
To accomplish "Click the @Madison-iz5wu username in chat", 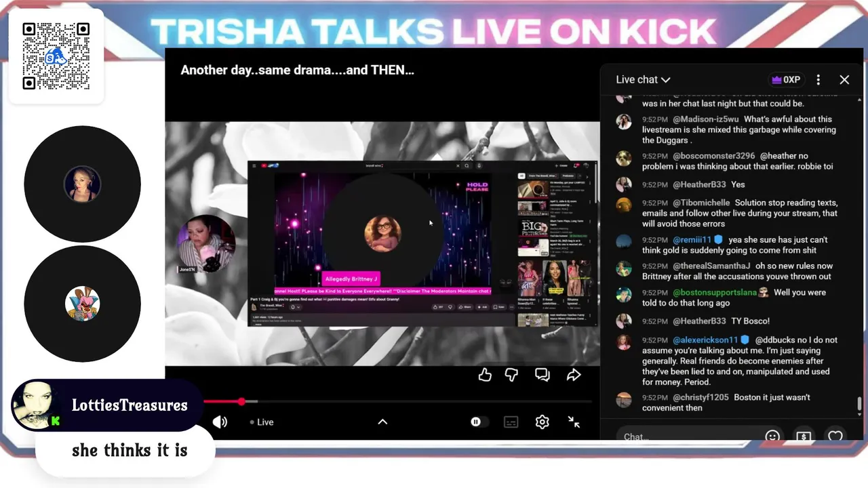I will 706,119.
